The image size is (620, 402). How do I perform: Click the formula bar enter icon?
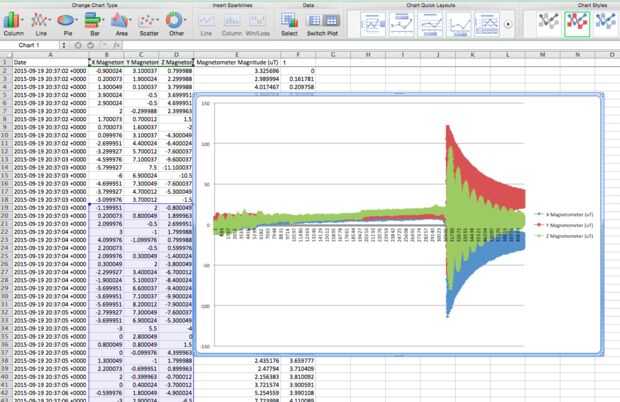pos(91,45)
